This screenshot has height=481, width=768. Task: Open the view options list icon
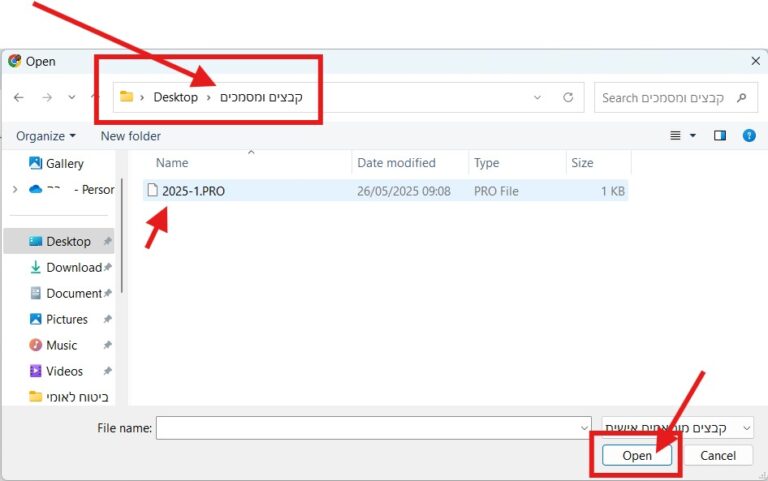tap(676, 135)
